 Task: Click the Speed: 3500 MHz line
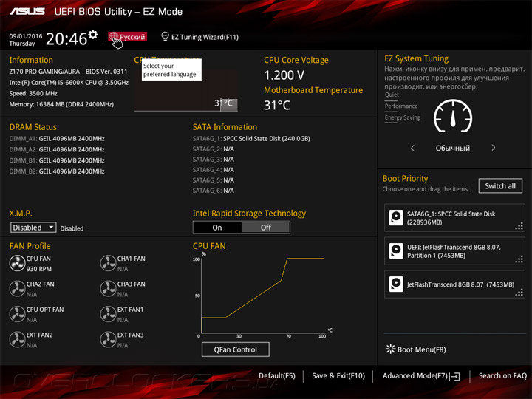click(33, 94)
